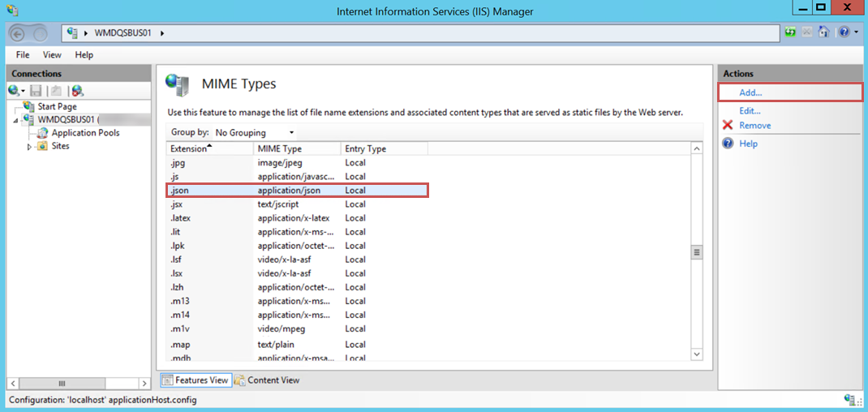868x412 pixels.
Task: Click the Create New Connection globe icon
Action: click(x=15, y=91)
